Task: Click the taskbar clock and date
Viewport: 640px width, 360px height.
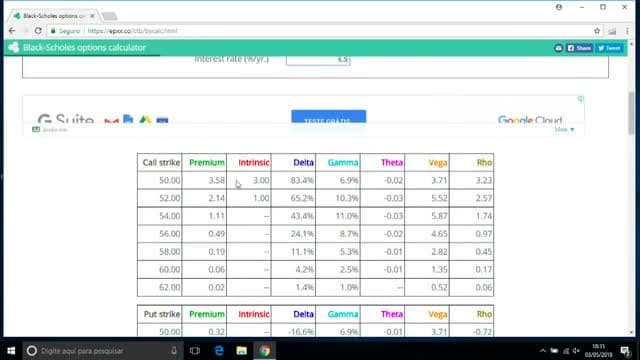Action: coord(598,351)
